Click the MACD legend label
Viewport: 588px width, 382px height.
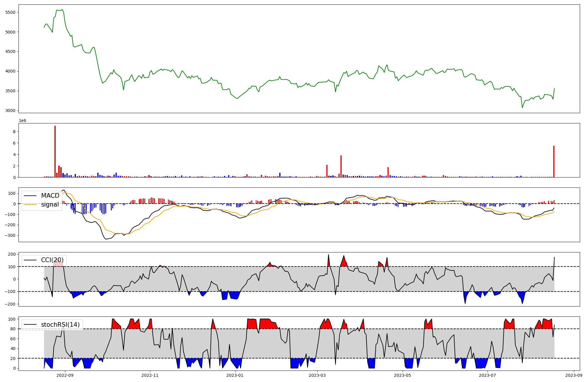click(x=50, y=196)
